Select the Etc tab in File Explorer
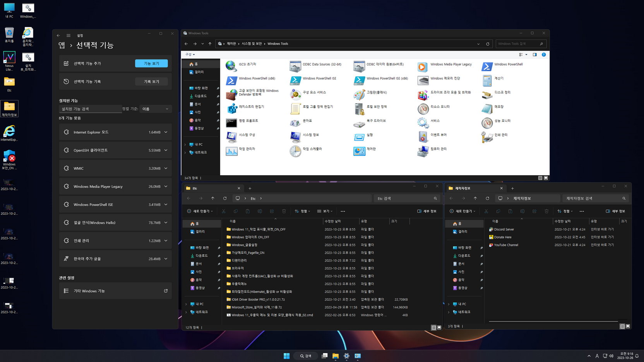644x362 pixels. point(213,188)
